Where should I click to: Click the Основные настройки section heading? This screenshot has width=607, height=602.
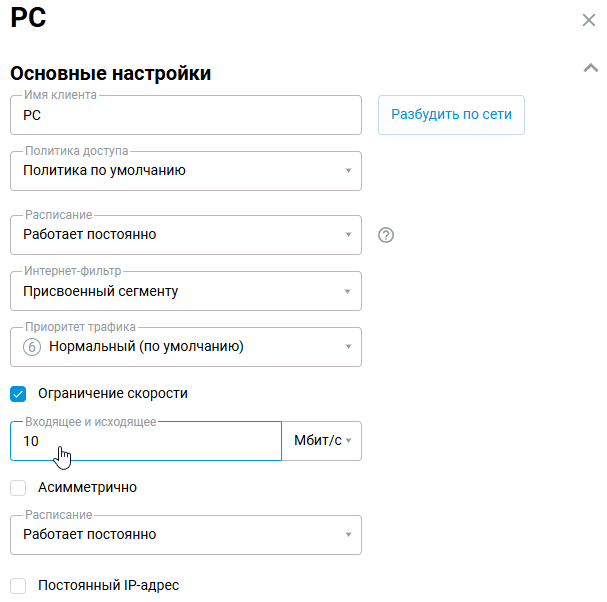coord(110,73)
